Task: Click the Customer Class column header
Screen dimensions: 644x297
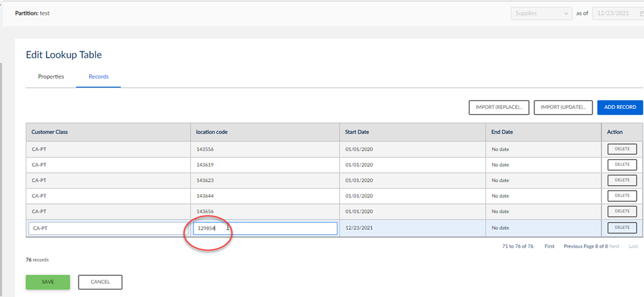Action: point(50,132)
